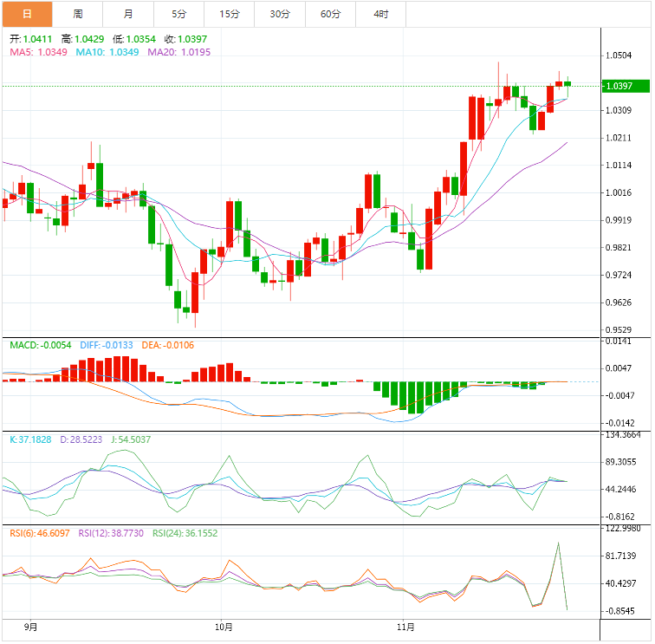Select the MA10 moving average label
This screenshot has width=655, height=644.
[107, 52]
